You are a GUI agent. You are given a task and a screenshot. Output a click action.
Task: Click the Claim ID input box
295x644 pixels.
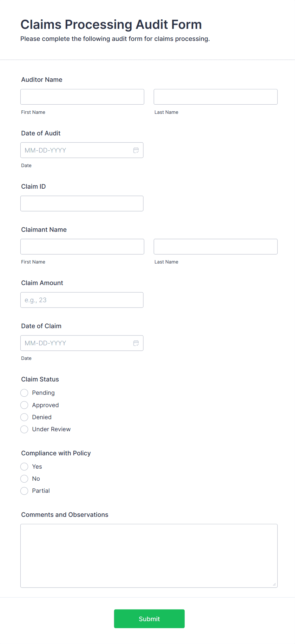coord(82,203)
